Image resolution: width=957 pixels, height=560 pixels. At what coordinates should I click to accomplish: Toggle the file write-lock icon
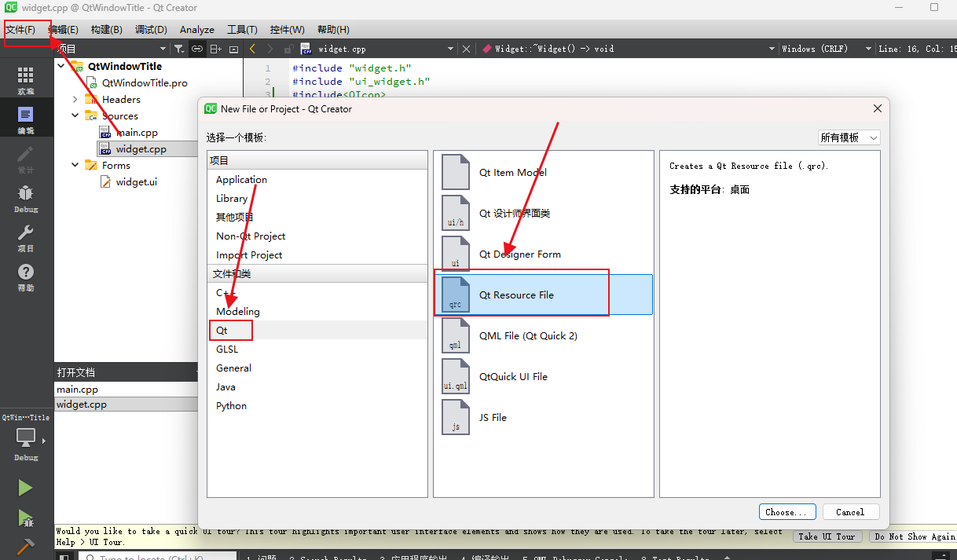tap(288, 49)
